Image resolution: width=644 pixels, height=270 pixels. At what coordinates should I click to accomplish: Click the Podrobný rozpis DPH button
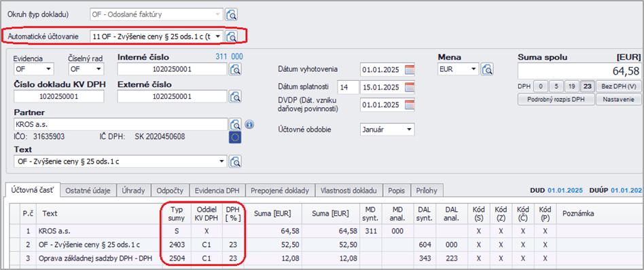coord(556,99)
